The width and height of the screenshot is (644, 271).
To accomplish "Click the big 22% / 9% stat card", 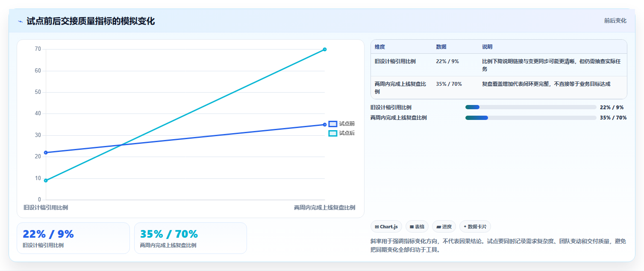I will coord(73,238).
